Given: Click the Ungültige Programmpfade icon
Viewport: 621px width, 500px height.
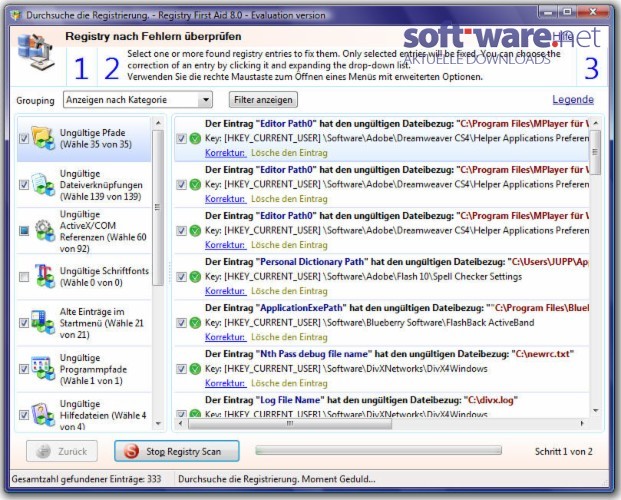Looking at the screenshot, I should 43,368.
